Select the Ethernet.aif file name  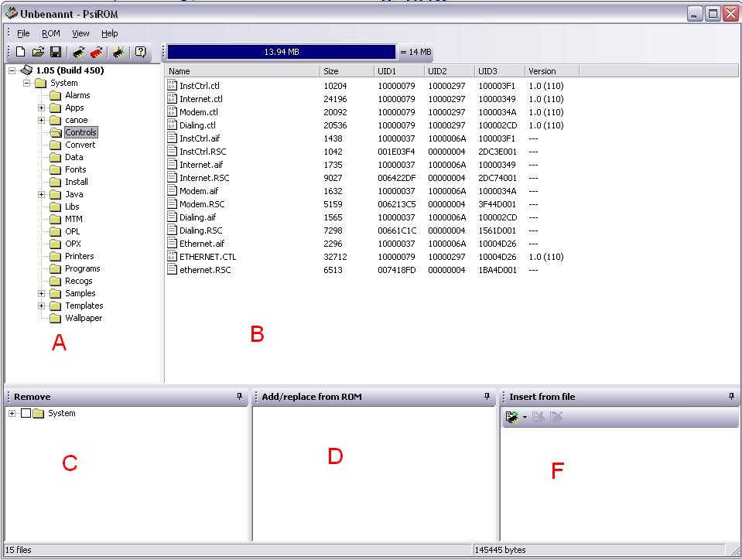[x=202, y=243]
